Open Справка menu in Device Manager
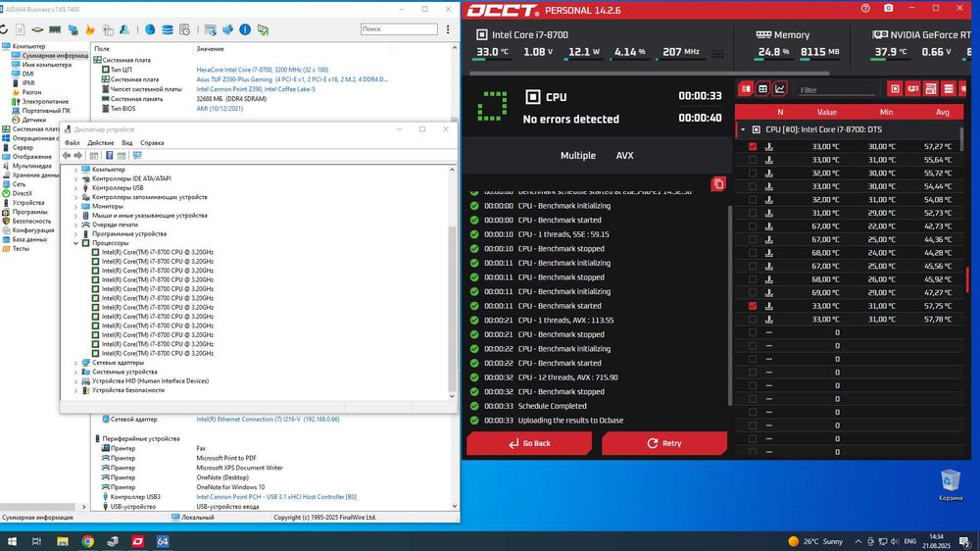 click(x=152, y=142)
